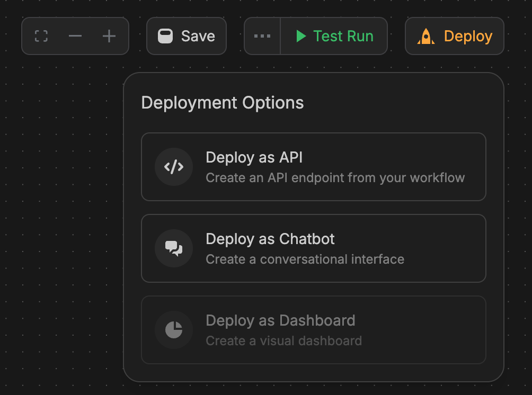Click the Deploy rocket button
Image resolution: width=532 pixels, height=395 pixels.
tap(454, 36)
